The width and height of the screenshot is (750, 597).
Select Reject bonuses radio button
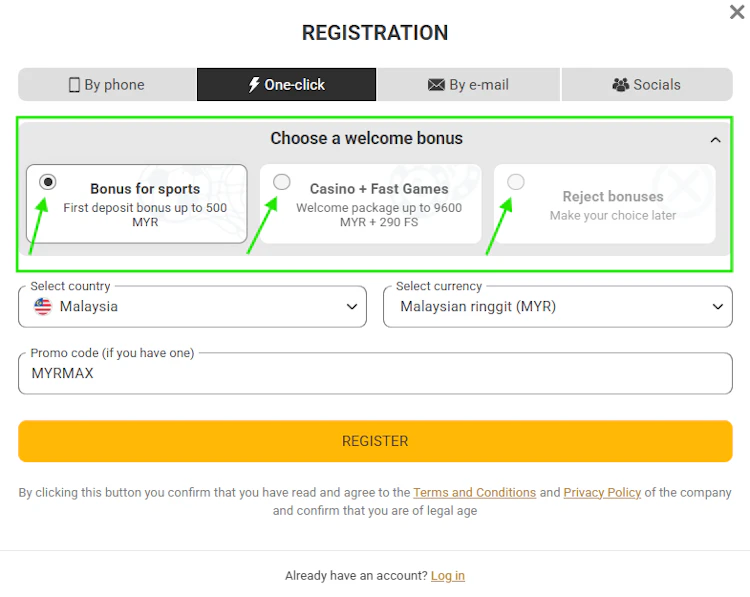[516, 182]
